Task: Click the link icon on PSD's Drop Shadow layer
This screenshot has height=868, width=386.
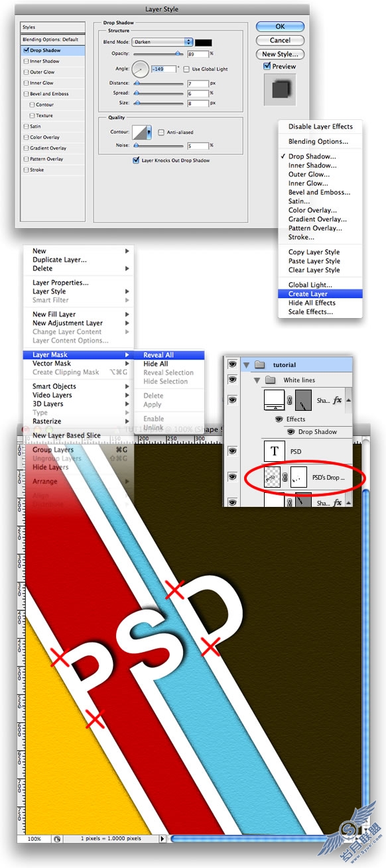Action: (286, 477)
